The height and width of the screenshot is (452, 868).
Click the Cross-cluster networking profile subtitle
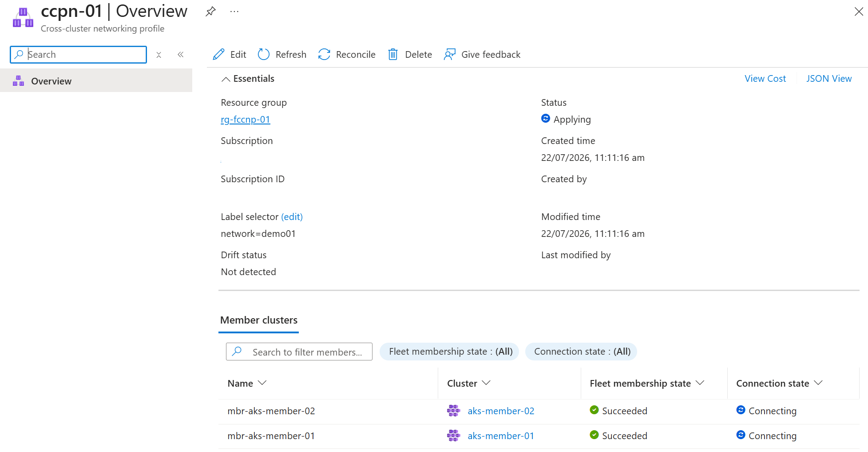pyautogui.click(x=103, y=28)
